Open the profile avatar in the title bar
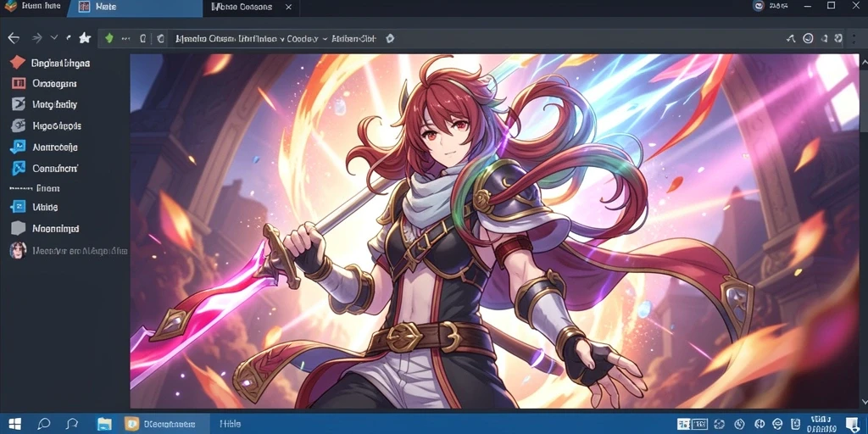 click(x=759, y=6)
